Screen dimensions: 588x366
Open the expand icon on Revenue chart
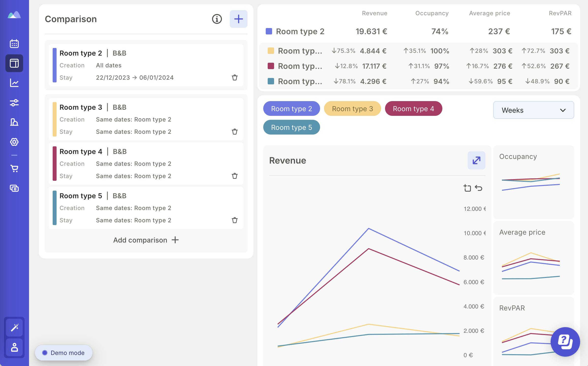pos(476,160)
